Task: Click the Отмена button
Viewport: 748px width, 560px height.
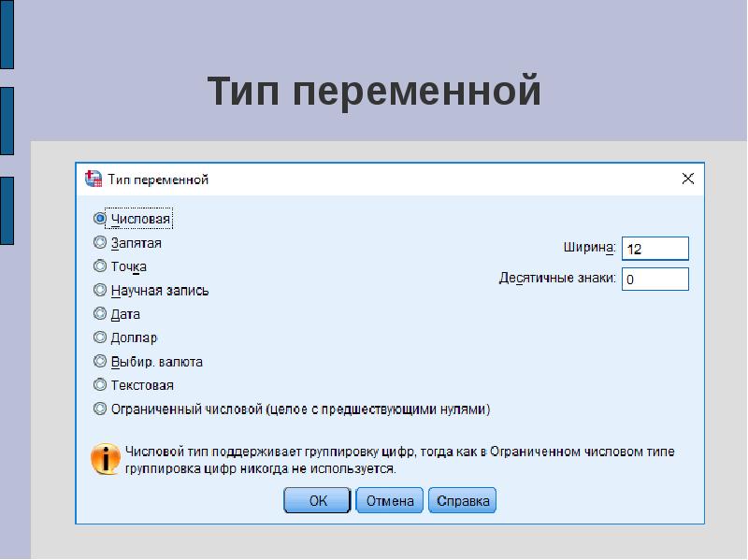Action: click(390, 501)
